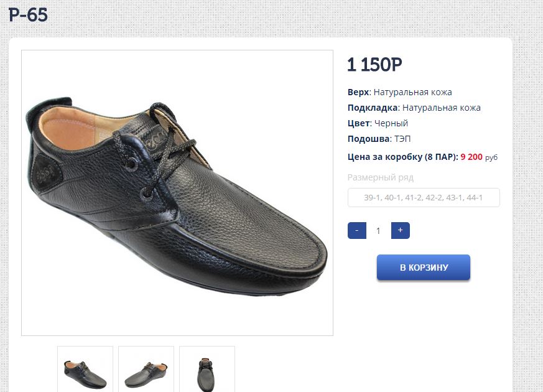
Task: Click the red 9 200 box price
Action: coord(471,157)
